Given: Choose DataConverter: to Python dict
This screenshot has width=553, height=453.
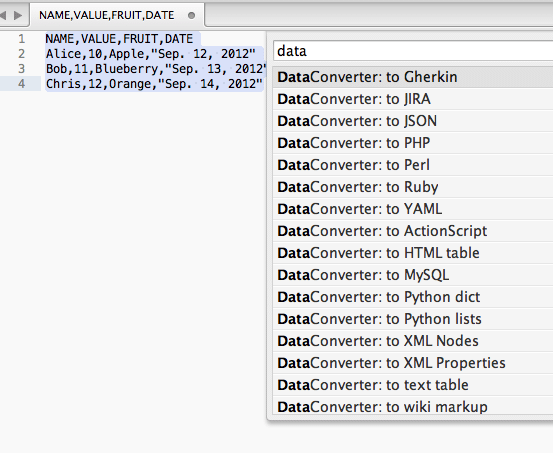Looking at the screenshot, I should [x=413, y=297].
